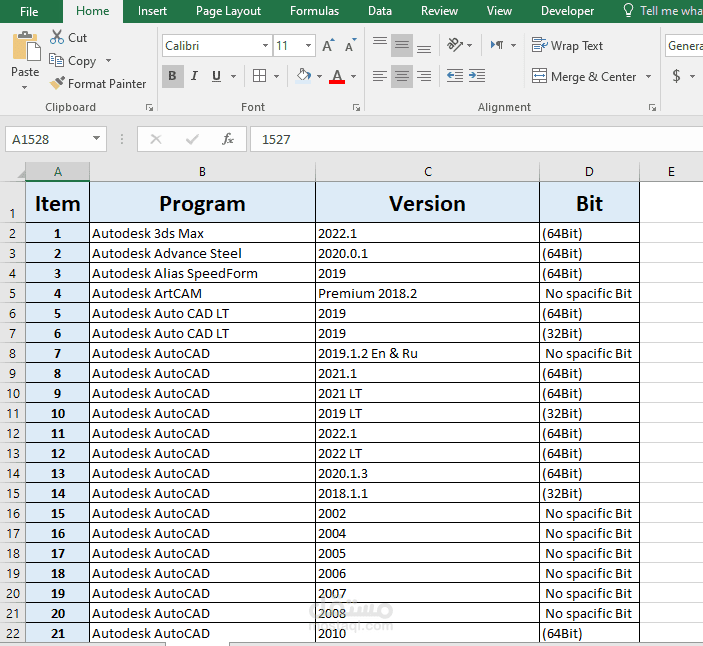The height and width of the screenshot is (646, 703).
Task: Click the 2019.1.2 En & Ru cell
Action: (427, 354)
